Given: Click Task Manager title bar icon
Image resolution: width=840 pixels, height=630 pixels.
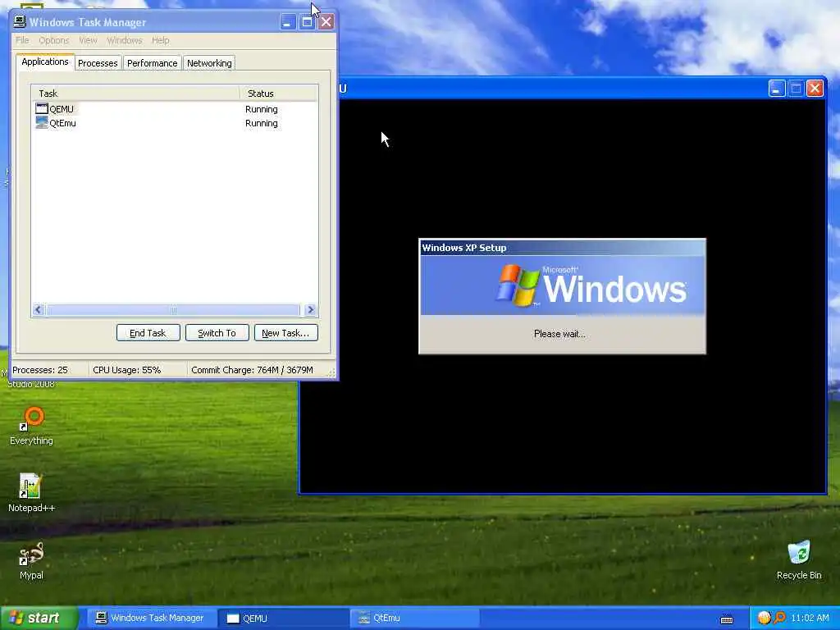Looking at the screenshot, I should tap(20, 22).
